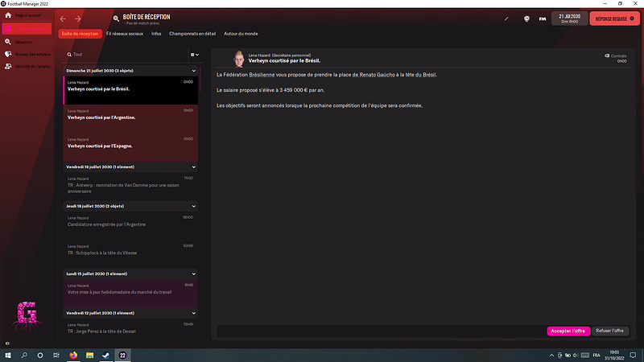Click the Tout search field in inbox
The height and width of the screenshot is (362, 644).
tap(126, 55)
